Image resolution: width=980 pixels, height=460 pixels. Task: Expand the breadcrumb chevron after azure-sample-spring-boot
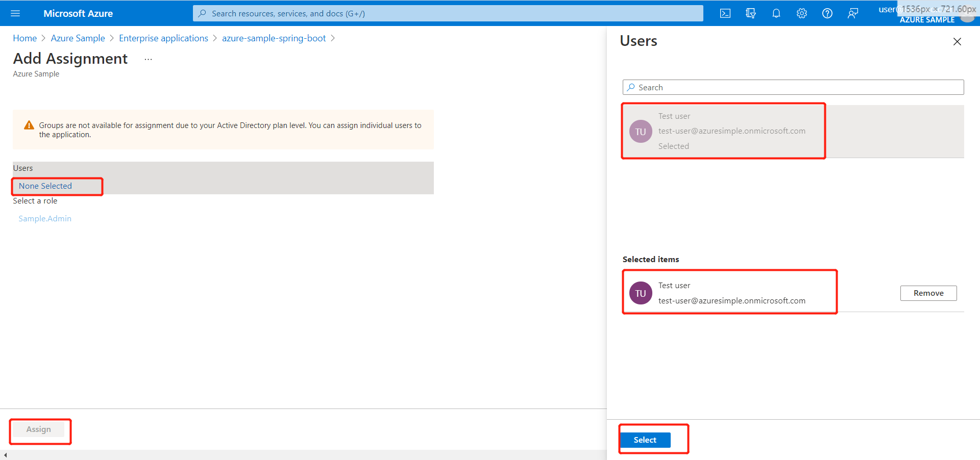click(333, 38)
